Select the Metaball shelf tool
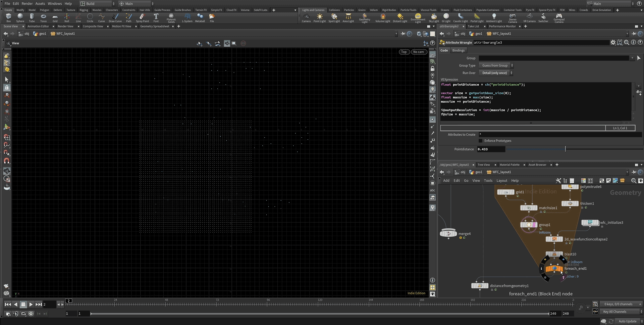 [x=200, y=18]
